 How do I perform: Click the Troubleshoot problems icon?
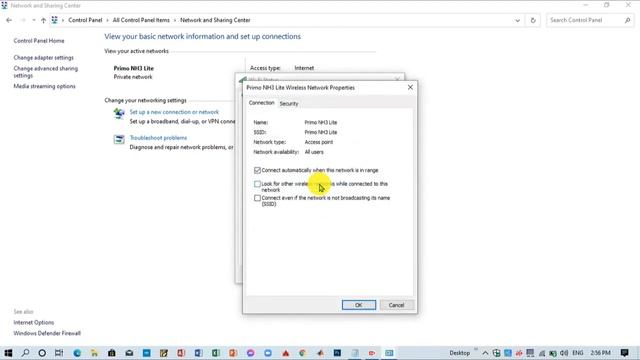[x=119, y=139]
